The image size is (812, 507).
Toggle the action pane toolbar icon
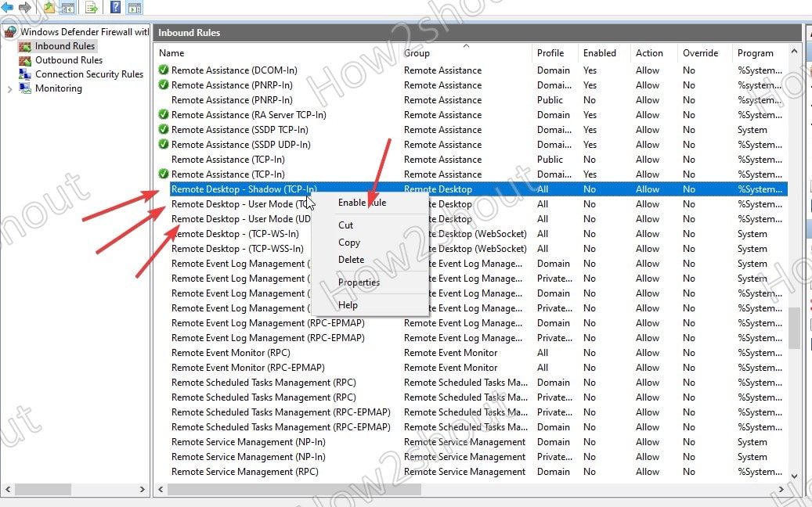(x=135, y=7)
